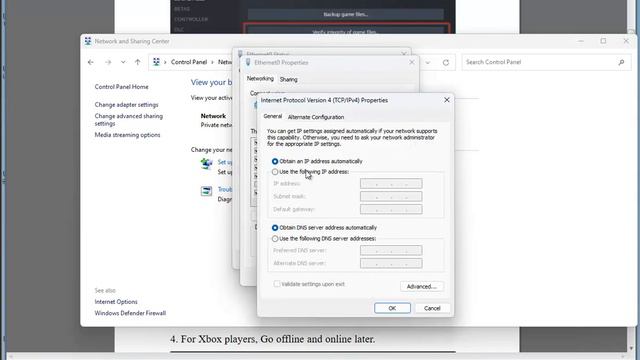Viewport: 640px width, 360px height.
Task: Go back in Control Panel navigation
Action: point(91,62)
